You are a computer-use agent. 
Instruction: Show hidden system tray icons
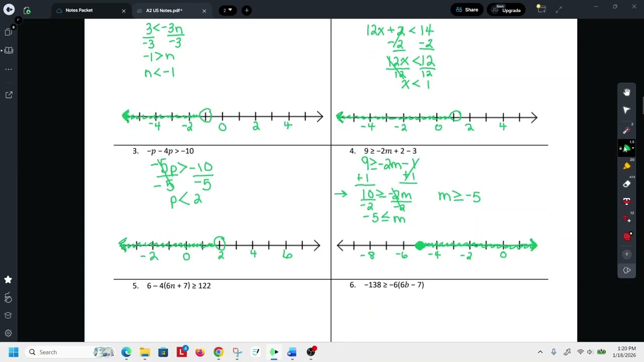(x=540, y=352)
